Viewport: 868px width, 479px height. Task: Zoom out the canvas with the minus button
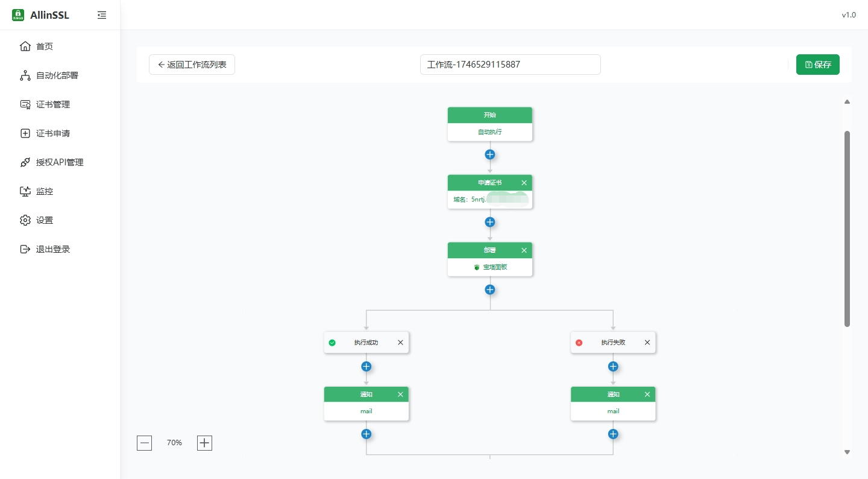pyautogui.click(x=145, y=443)
